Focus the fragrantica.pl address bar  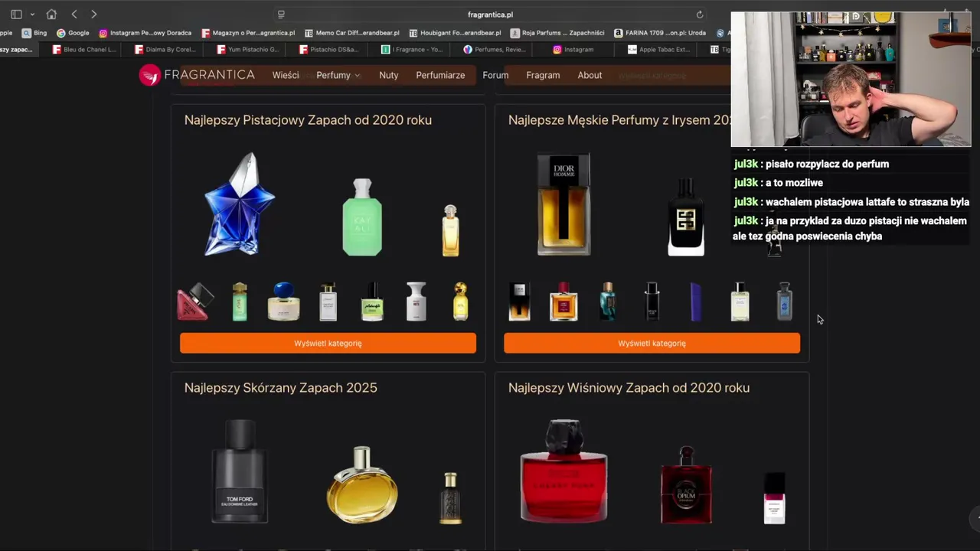tap(490, 15)
